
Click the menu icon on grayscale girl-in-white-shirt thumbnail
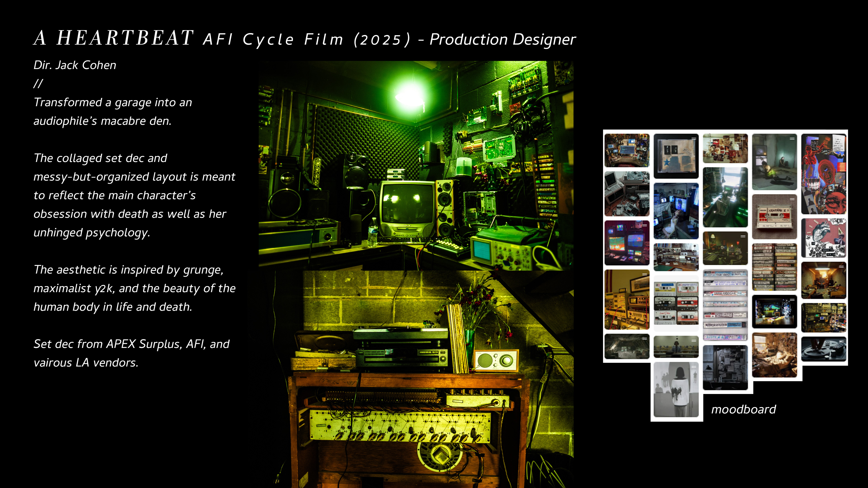tap(693, 367)
